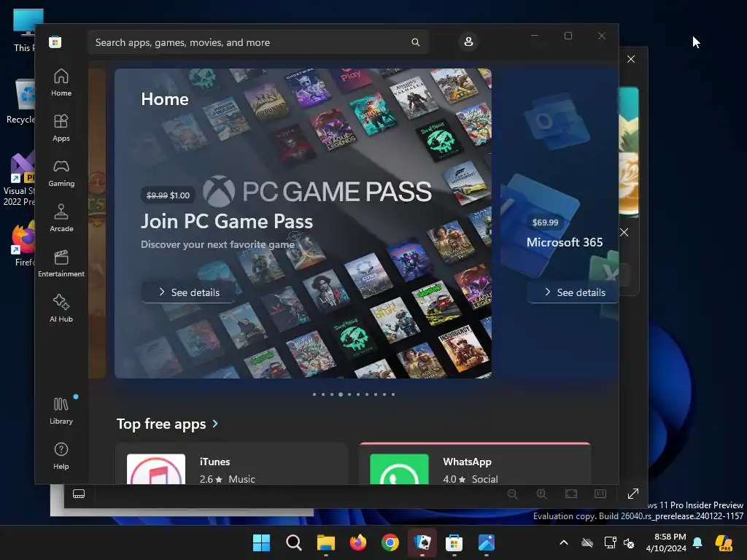The height and width of the screenshot is (560, 747).
Task: Click the Microsoft Store logo icon
Action: click(55, 42)
